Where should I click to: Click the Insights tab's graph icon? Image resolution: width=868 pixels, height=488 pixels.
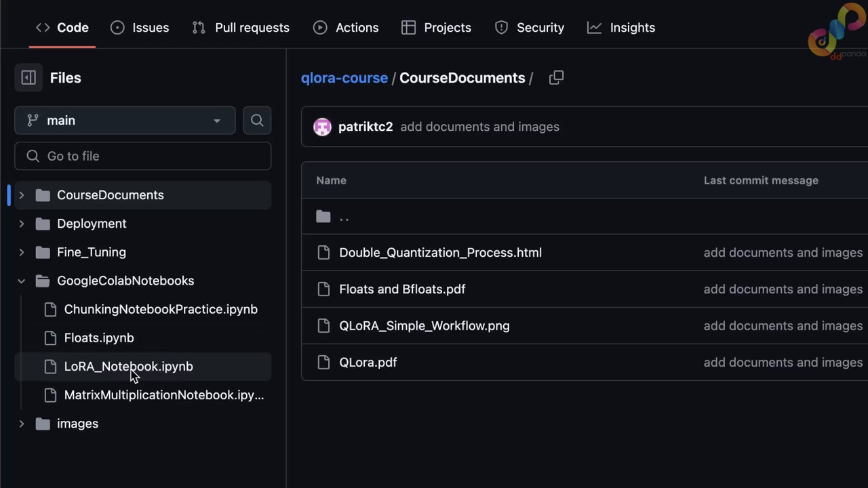pos(594,28)
